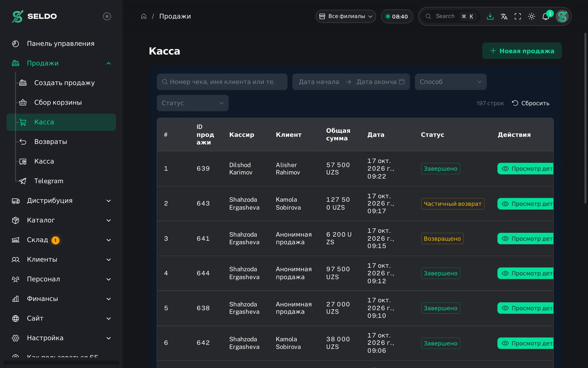Open the Способ payment method dropdown
This screenshot has width=588, height=368.
[451, 82]
